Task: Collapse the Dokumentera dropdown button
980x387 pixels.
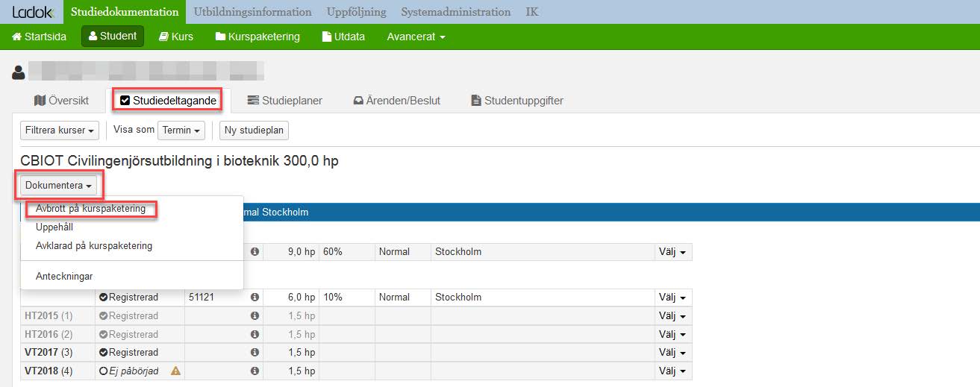Action: (58, 186)
